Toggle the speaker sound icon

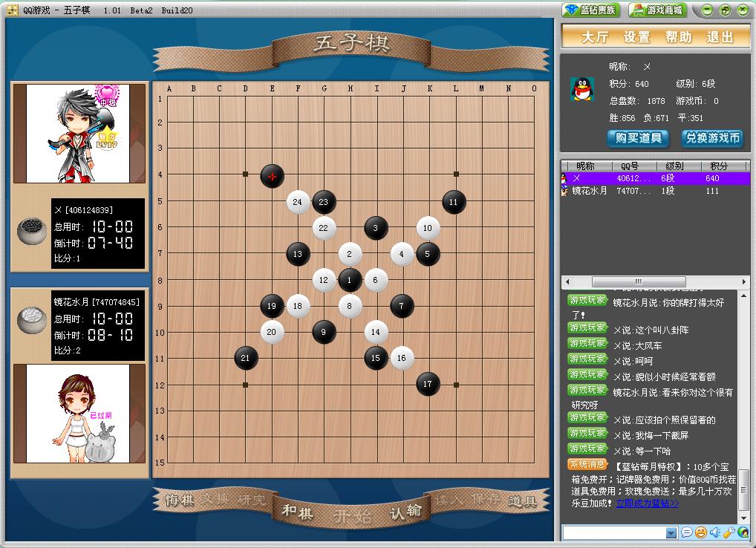(715, 532)
